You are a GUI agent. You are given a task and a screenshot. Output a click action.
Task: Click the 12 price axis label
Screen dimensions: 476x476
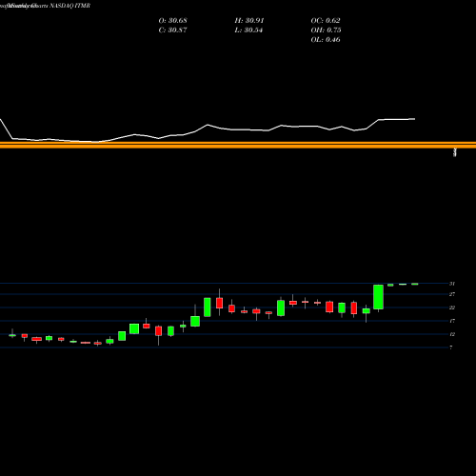click(452, 334)
